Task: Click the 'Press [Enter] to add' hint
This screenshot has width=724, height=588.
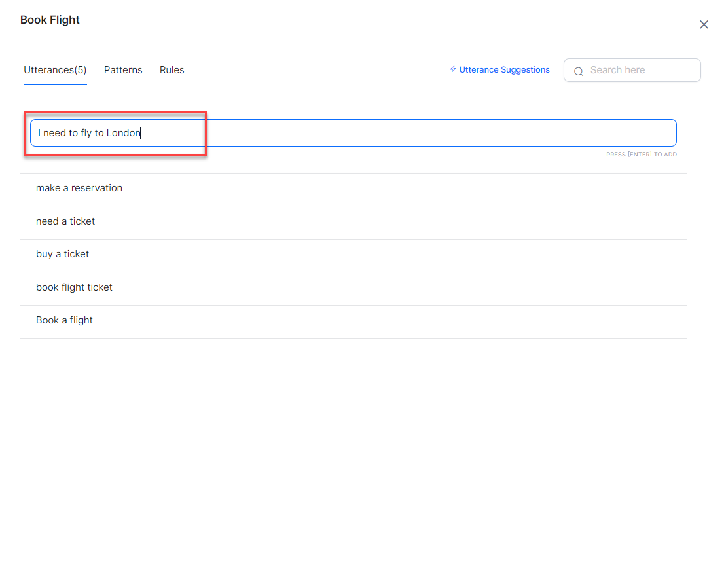Action: point(641,155)
